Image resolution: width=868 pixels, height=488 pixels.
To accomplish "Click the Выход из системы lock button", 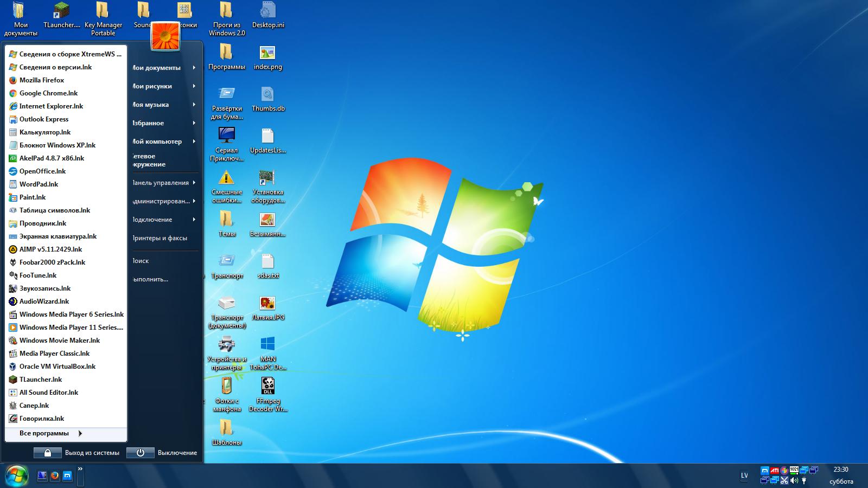I will pos(47,453).
